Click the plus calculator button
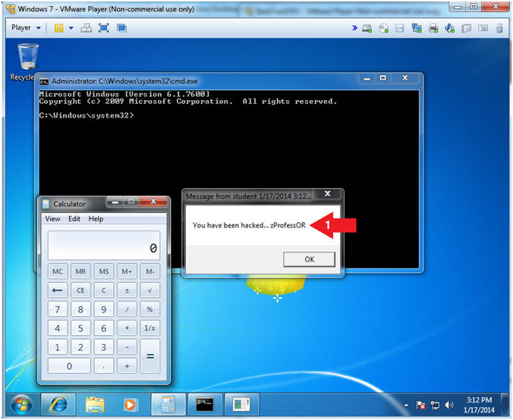The image size is (513, 420). (x=127, y=366)
